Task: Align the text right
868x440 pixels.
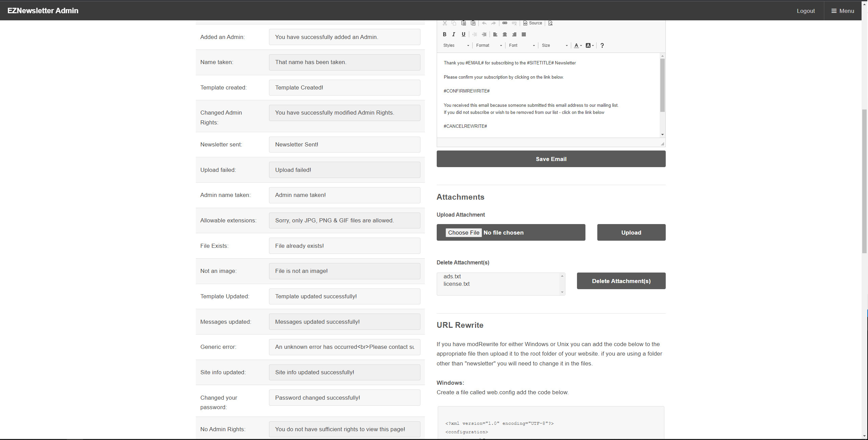Action: (x=514, y=34)
